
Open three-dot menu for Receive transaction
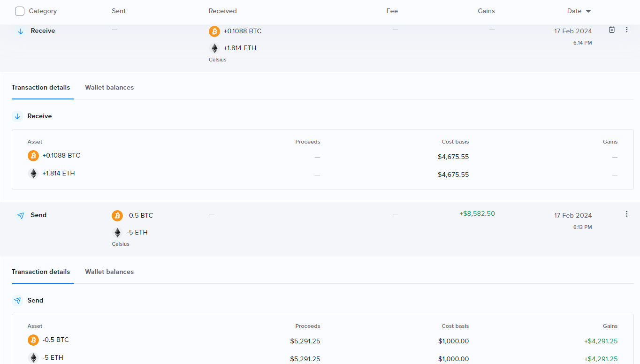627,30
